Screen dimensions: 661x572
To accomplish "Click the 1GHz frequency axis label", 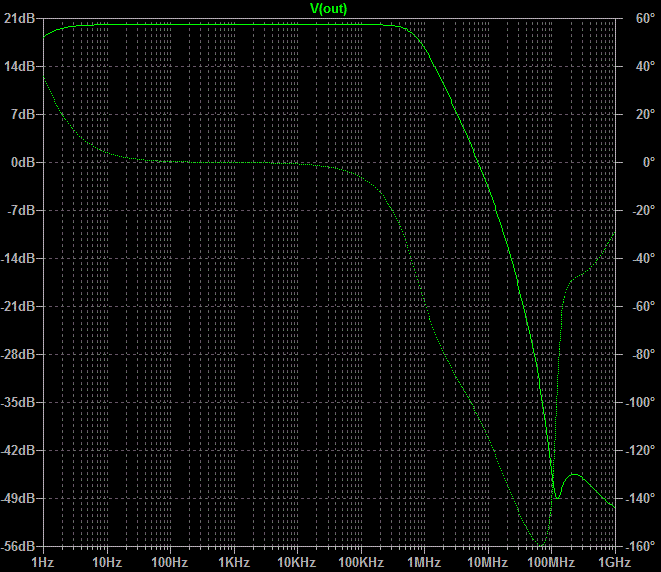I will coord(615,562).
